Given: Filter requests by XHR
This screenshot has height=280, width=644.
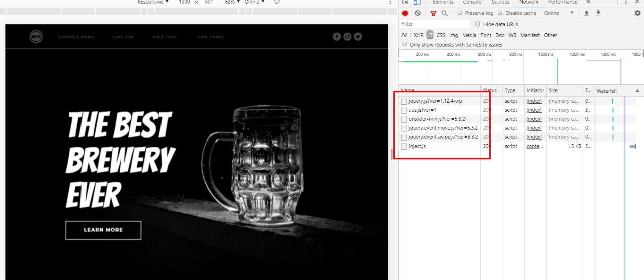Looking at the screenshot, I should coord(418,35).
